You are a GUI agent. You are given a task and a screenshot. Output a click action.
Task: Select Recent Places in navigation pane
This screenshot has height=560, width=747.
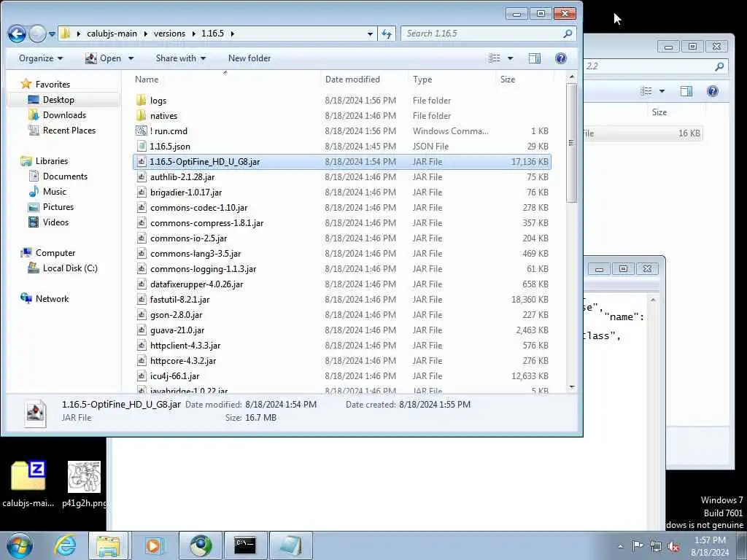[x=69, y=130]
